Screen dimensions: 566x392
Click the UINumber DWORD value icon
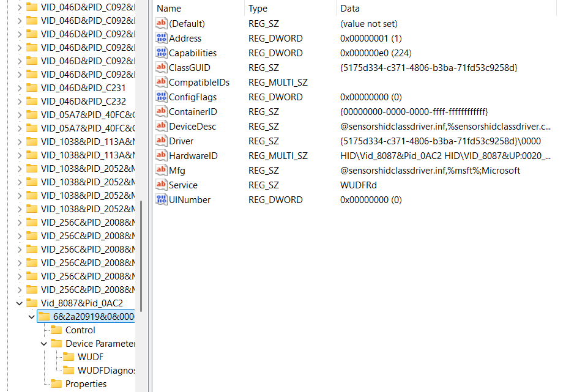pos(162,199)
